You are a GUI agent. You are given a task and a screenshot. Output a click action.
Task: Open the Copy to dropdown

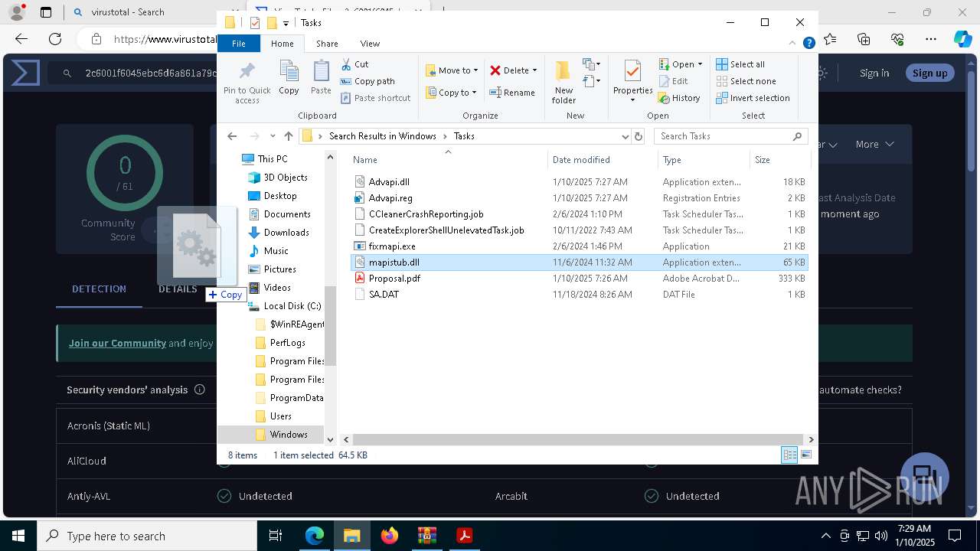tap(451, 93)
